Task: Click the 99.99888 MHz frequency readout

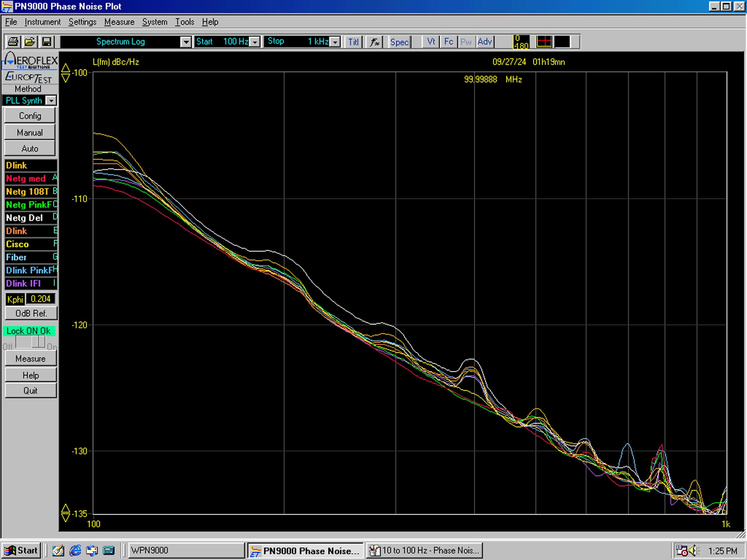Action: [x=493, y=79]
